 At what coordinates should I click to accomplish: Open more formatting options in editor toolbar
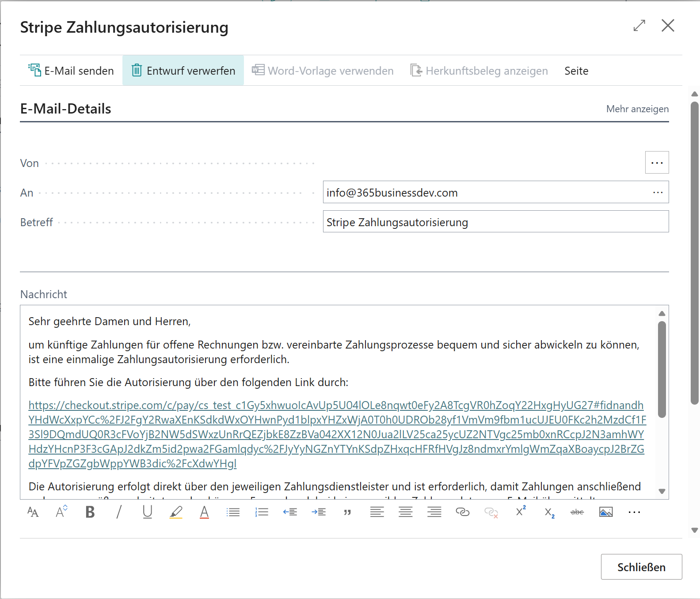point(634,512)
